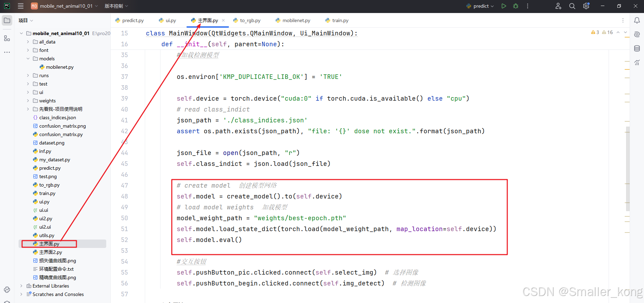Click the PyCharm logo icon
This screenshot has width=644, height=303.
pyautogui.click(x=7, y=6)
